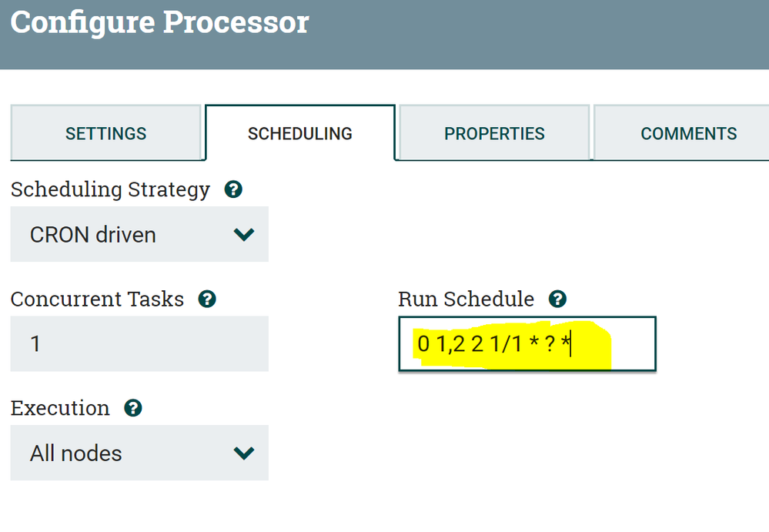Choose CRON driven as scheduling strategy
The width and height of the screenshot is (769, 532).
139,235
